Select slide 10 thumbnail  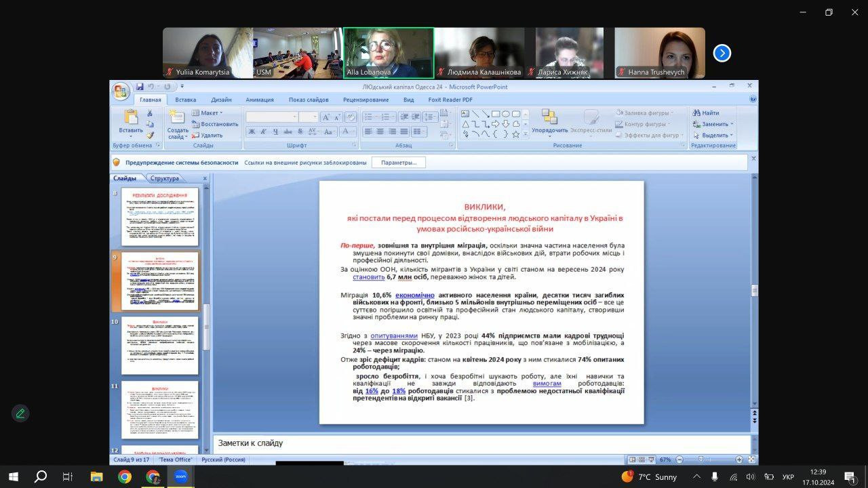pyautogui.click(x=160, y=346)
